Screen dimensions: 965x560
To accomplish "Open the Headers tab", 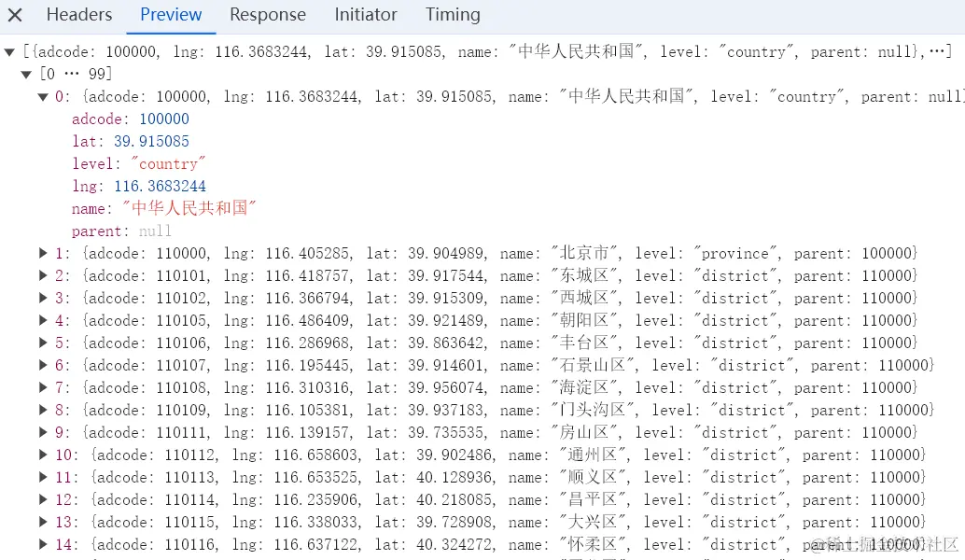I will tap(79, 15).
